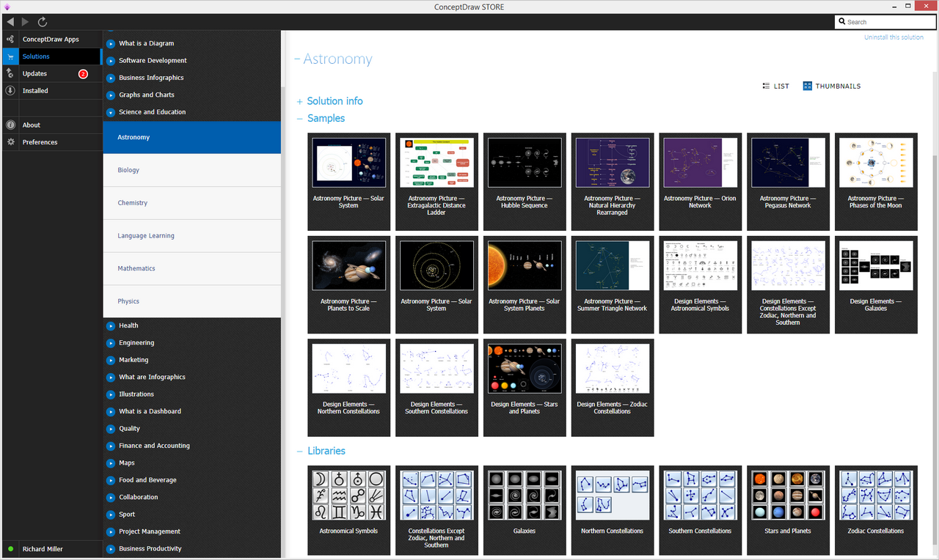This screenshot has width=939, height=560.
Task: Switch to LIST view
Action: click(775, 86)
